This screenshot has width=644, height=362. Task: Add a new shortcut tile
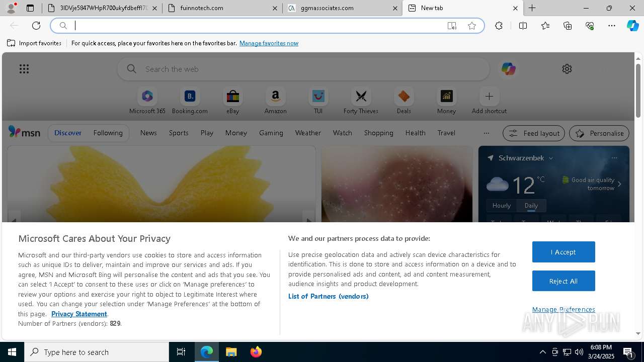(489, 101)
